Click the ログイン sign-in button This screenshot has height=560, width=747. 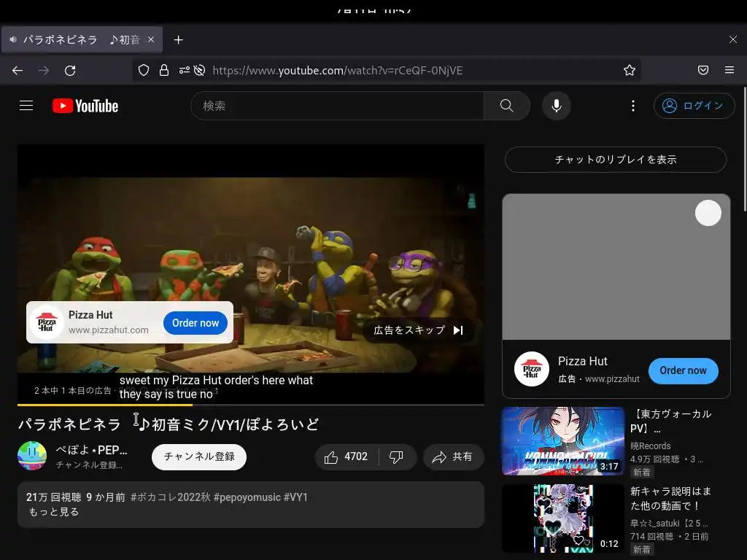694,106
